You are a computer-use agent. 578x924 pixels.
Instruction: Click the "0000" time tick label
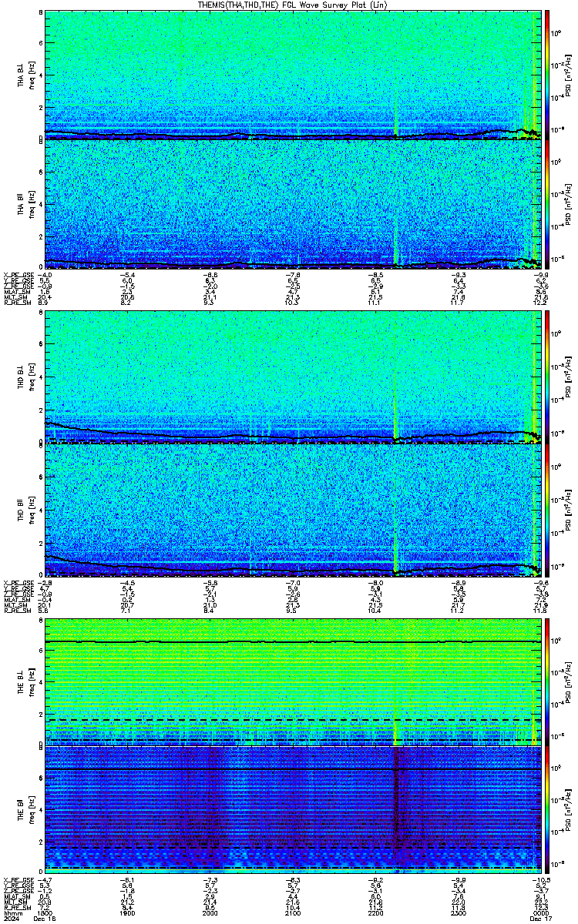(540, 912)
